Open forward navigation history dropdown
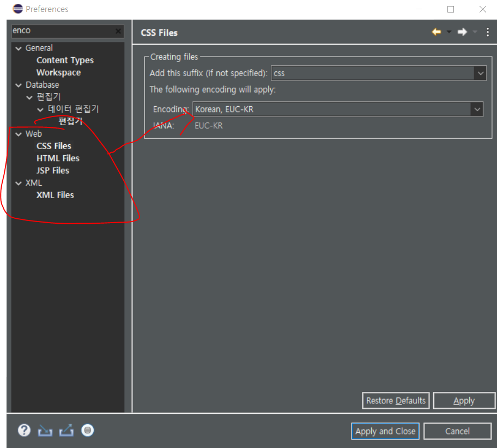Screen dimensions: 497x448 [475, 32]
